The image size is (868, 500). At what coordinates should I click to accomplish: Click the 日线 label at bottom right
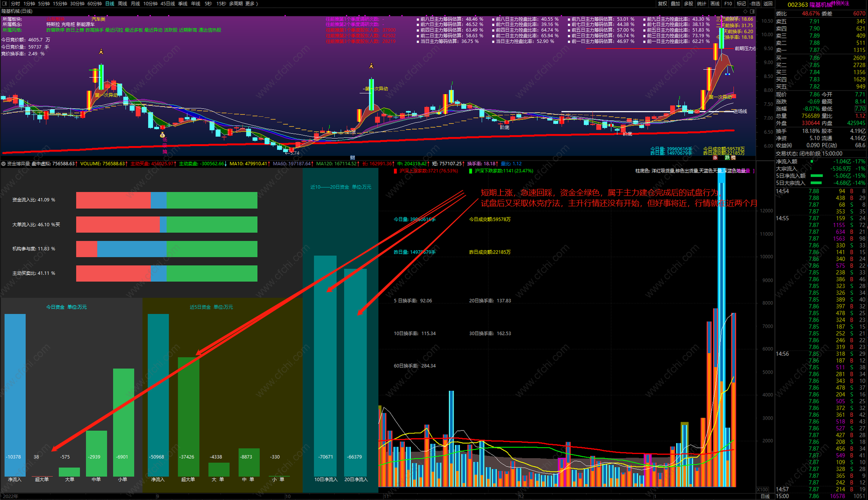click(x=765, y=496)
